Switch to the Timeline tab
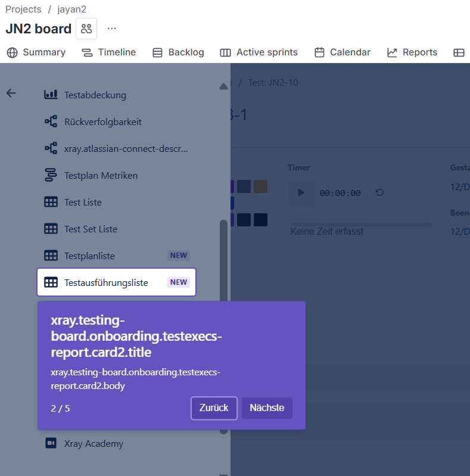This screenshot has width=470, height=476. (109, 52)
